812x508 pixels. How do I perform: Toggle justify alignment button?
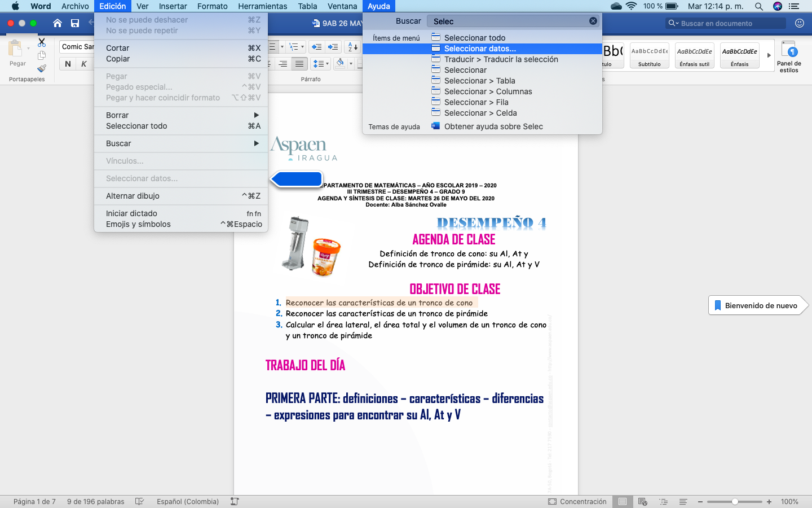point(299,64)
